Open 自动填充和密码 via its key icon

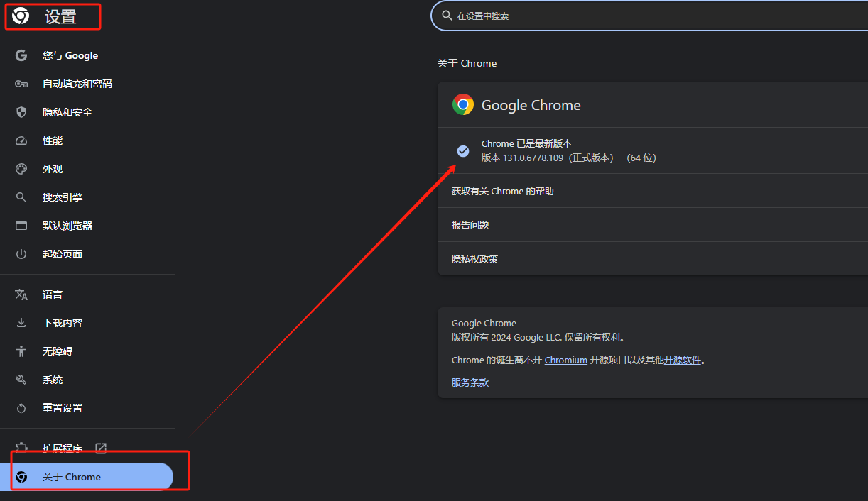coord(21,84)
